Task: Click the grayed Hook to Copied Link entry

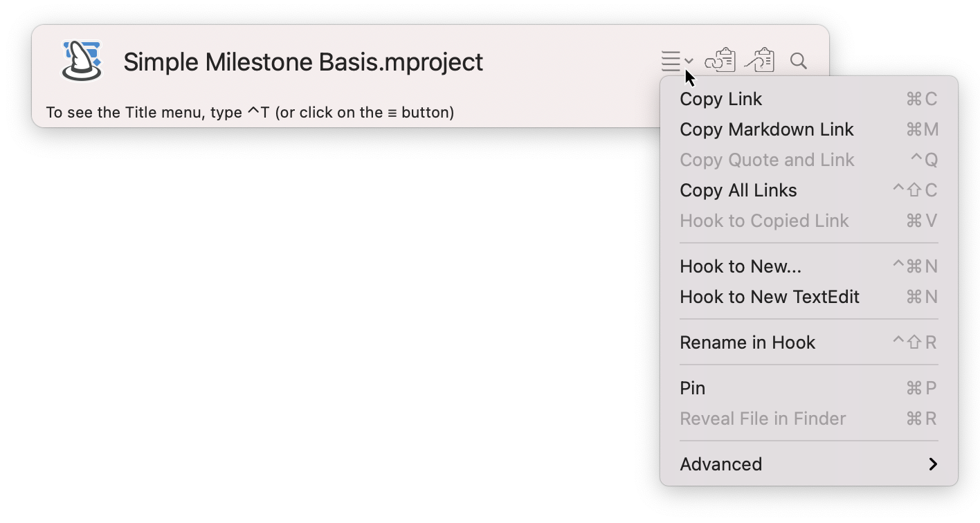Action: (x=765, y=220)
